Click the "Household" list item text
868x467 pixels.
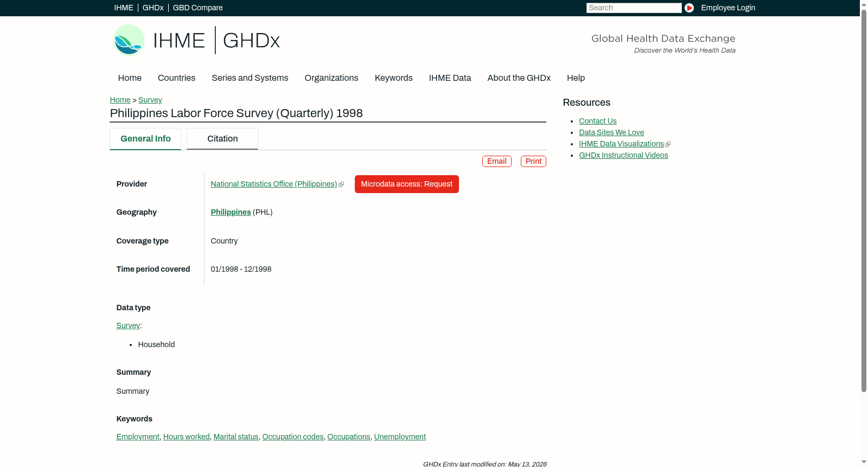(156, 345)
